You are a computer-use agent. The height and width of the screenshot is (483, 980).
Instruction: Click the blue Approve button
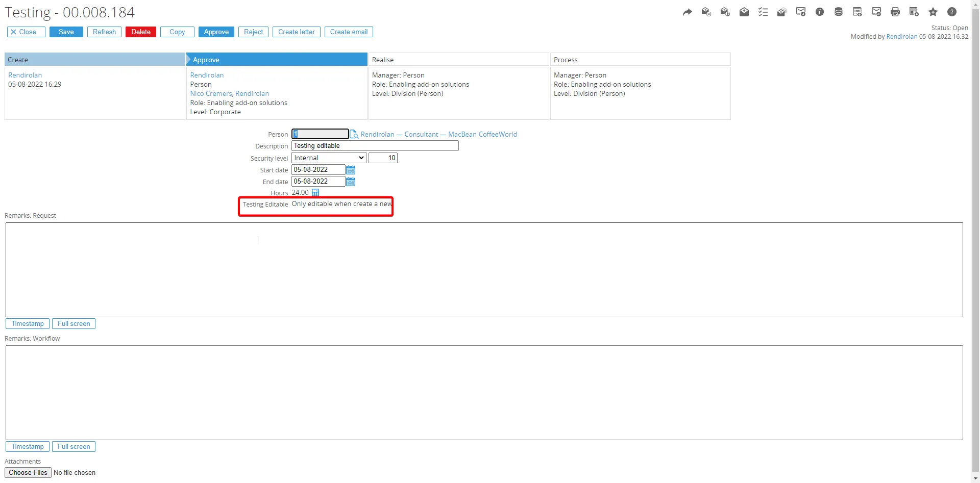(x=216, y=32)
